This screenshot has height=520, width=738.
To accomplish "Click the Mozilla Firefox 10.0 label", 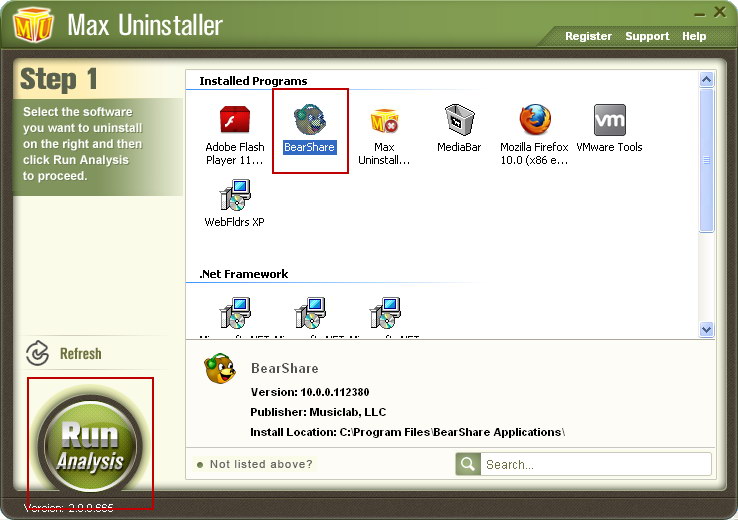I will (534, 153).
